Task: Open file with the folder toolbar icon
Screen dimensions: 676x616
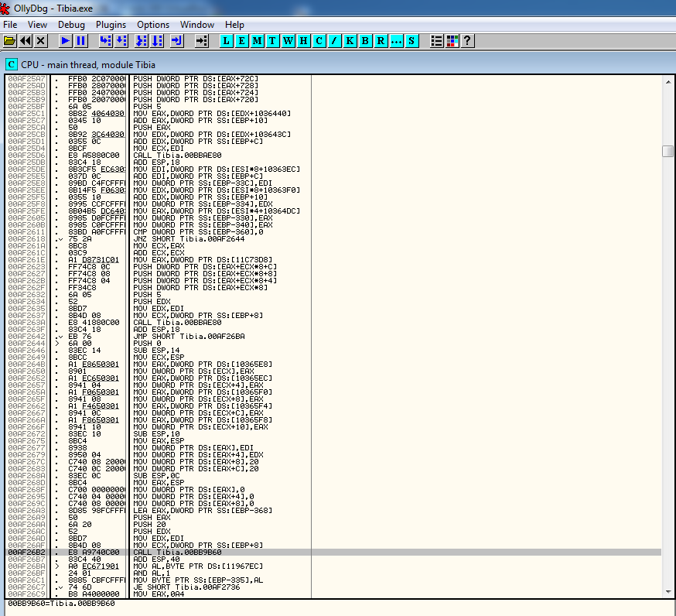Action: pos(10,41)
